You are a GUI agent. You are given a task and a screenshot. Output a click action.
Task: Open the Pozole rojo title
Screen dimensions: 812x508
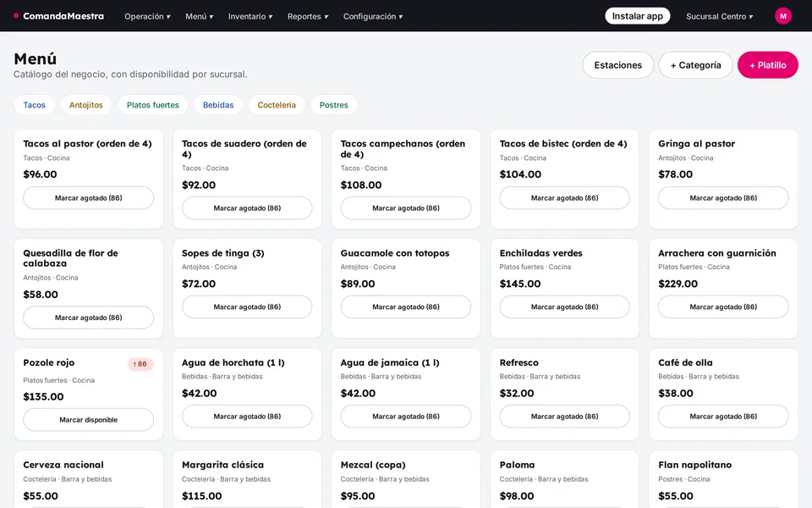49,362
